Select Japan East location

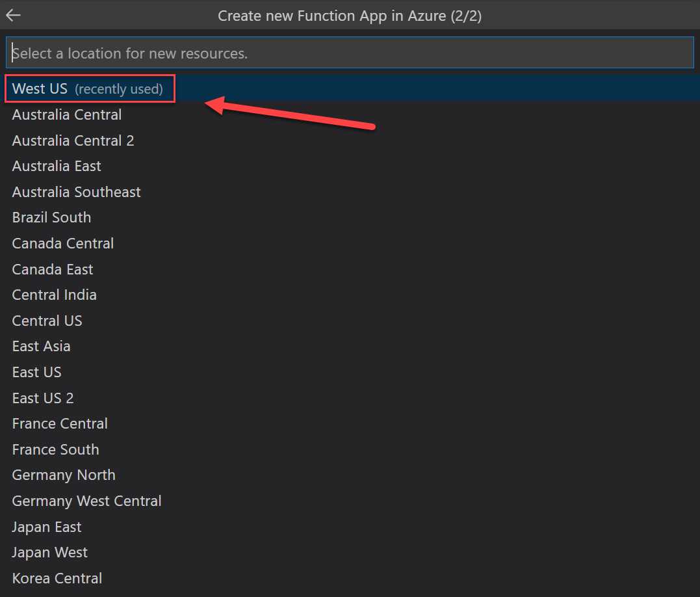[46, 527]
